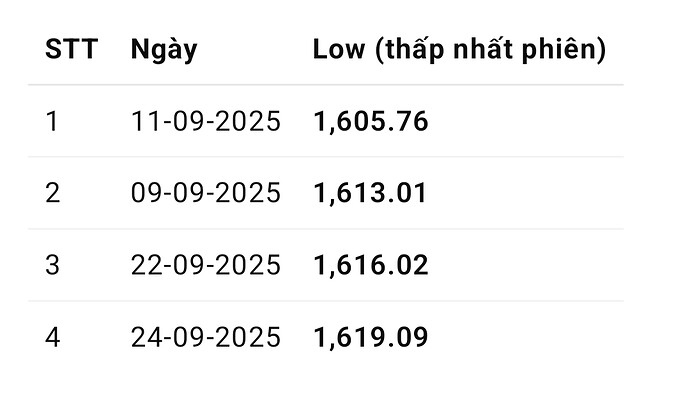The height and width of the screenshot is (401, 690).
Task: Select row number 2 cell
Action: 53,193
